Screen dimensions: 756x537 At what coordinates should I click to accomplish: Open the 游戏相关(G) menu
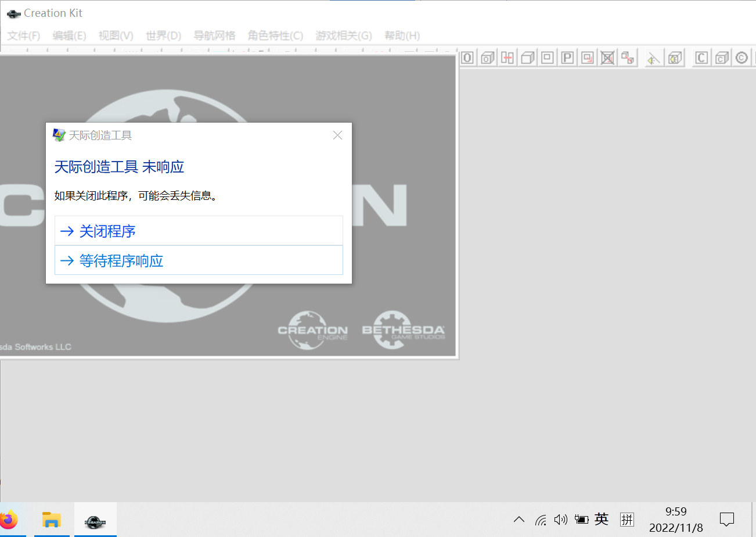(x=344, y=35)
